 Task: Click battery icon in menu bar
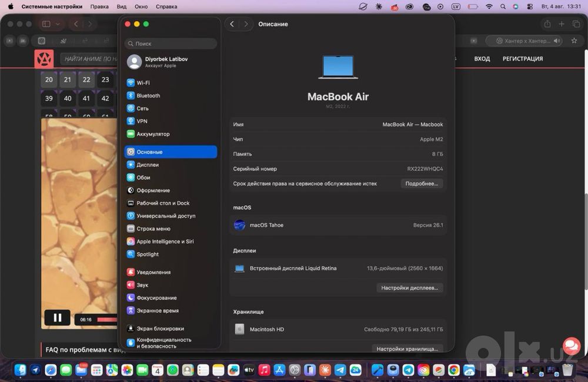tap(473, 6)
